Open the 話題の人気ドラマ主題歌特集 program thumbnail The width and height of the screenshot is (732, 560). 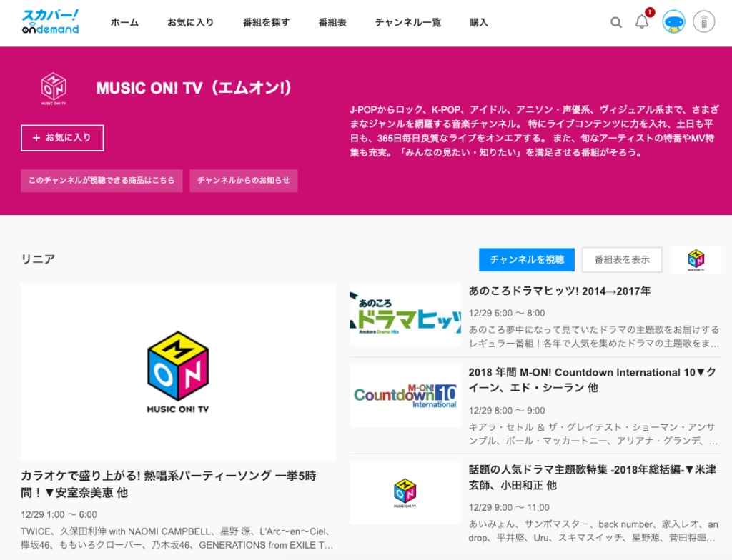pos(405,494)
